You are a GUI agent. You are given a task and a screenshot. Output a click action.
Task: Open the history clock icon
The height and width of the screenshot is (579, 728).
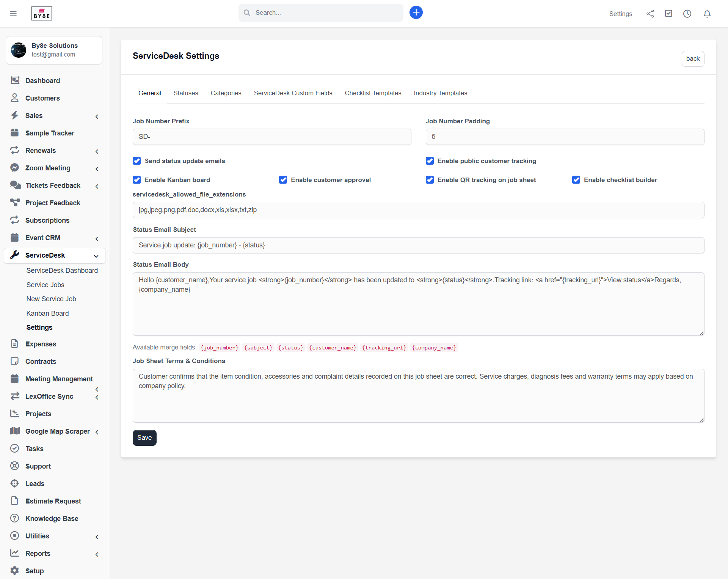point(687,13)
